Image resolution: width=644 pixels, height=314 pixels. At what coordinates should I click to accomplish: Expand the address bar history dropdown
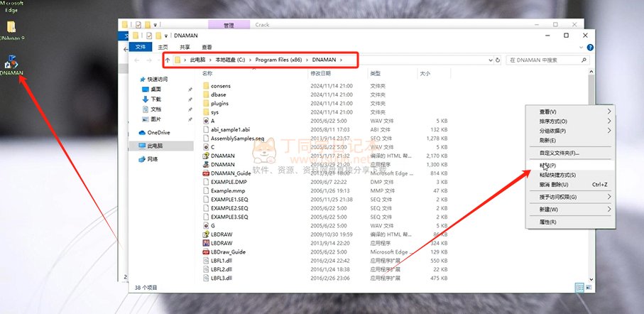coord(491,60)
